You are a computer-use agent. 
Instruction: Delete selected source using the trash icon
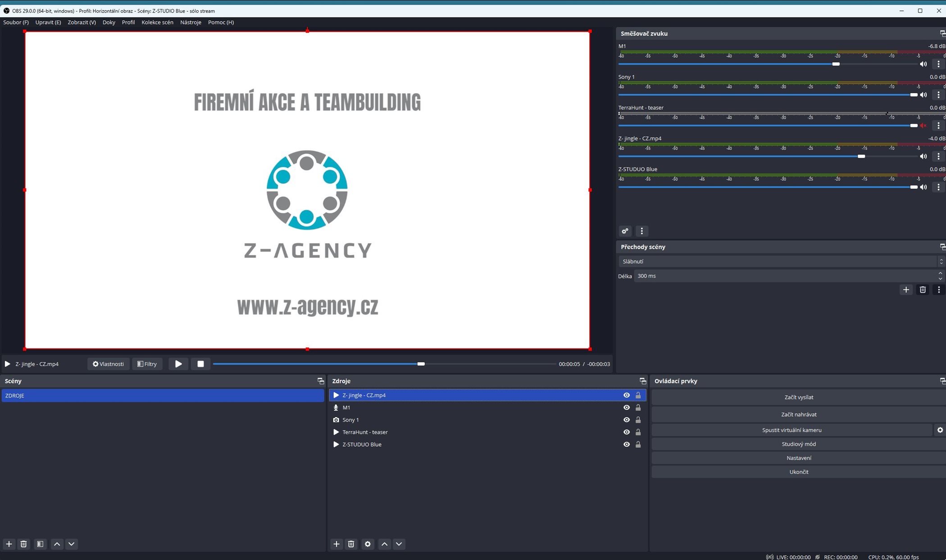tap(351, 544)
